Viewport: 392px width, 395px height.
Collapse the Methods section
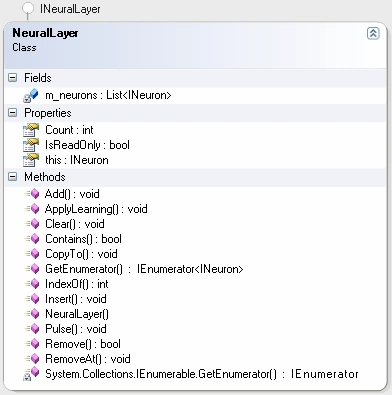click(12, 176)
